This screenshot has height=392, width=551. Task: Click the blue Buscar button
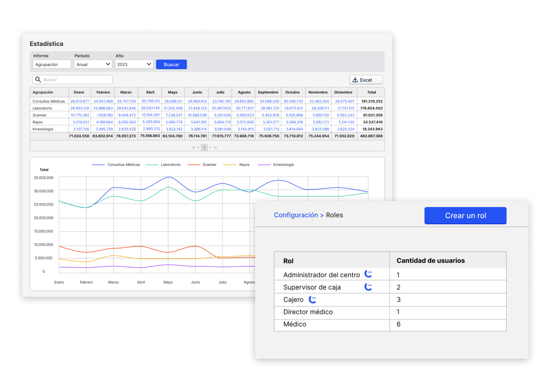(171, 64)
